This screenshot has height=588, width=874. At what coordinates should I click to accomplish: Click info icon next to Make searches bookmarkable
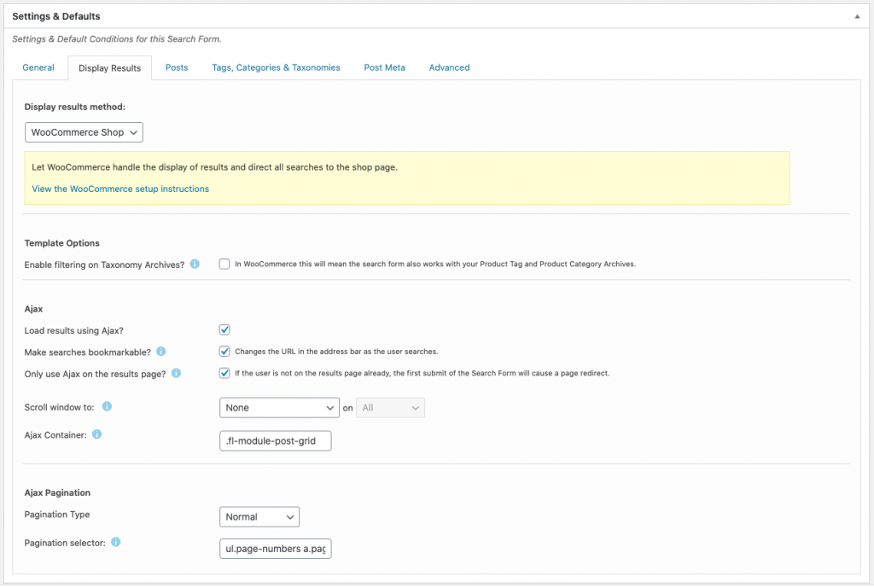(161, 352)
